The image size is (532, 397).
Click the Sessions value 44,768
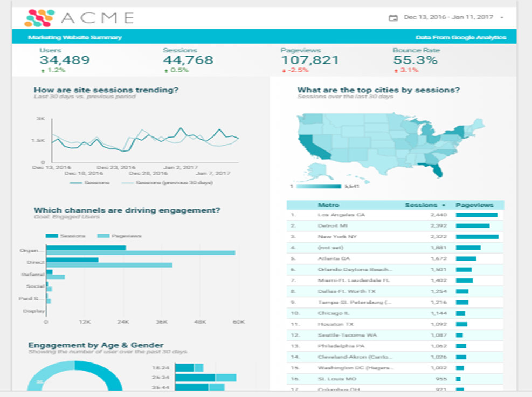[x=188, y=60]
